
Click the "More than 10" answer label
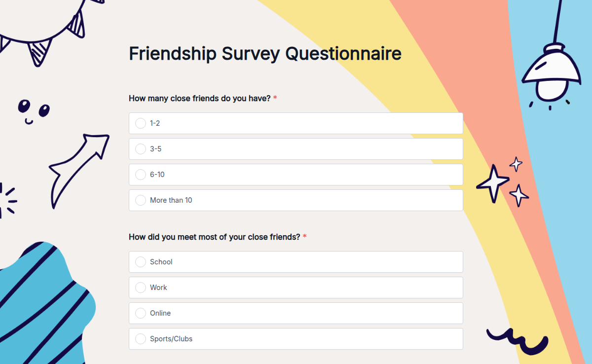pos(170,200)
